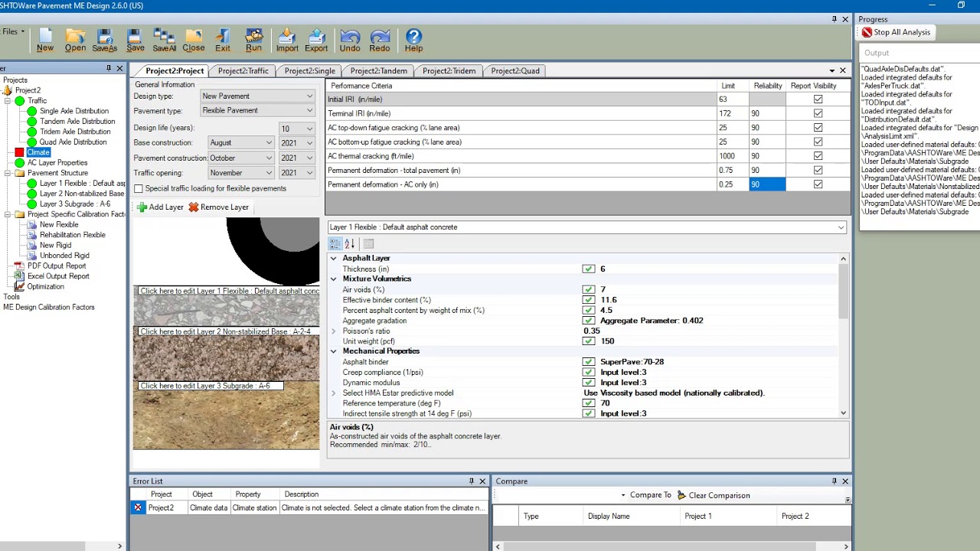
Task: Open the Design life years dropdown
Action: pos(309,129)
